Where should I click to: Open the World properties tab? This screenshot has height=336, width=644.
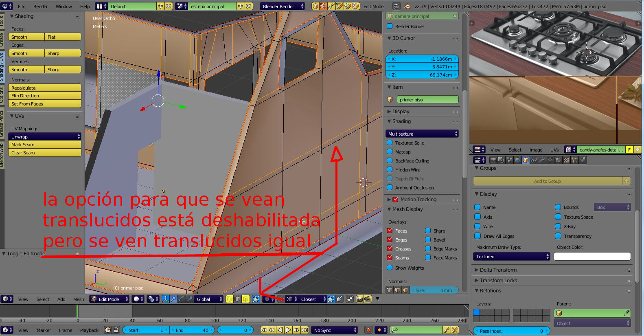[x=517, y=160]
